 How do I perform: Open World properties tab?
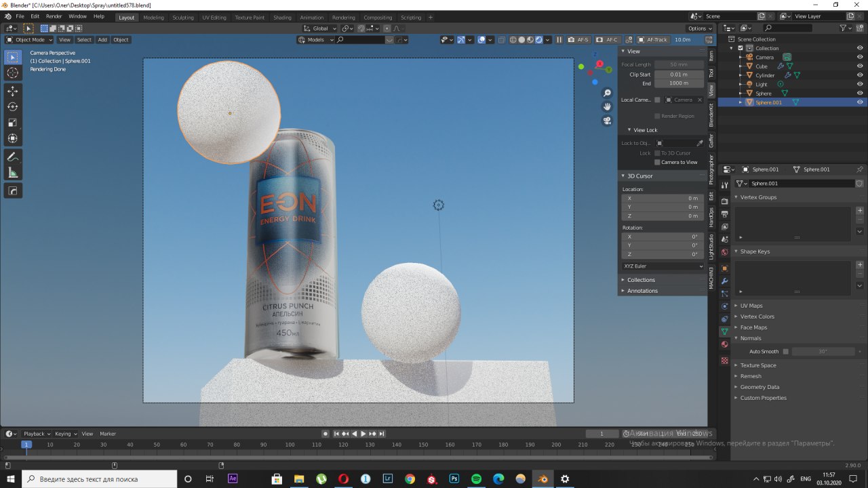click(724, 252)
